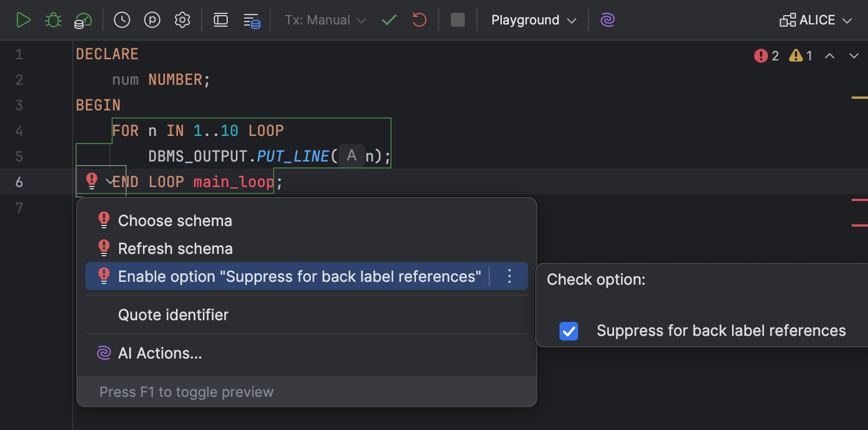This screenshot has height=430, width=868.
Task: Click the gray Stop square button
Action: point(458,20)
